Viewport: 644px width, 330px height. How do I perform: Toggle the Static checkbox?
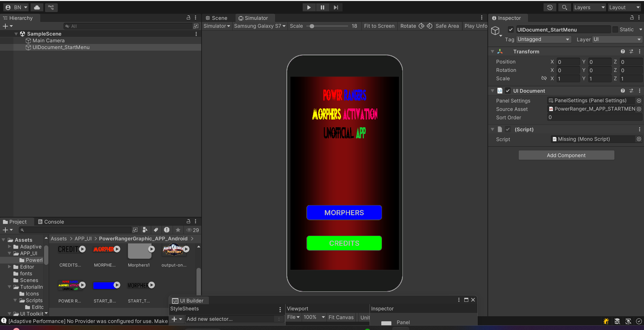pyautogui.click(x=615, y=30)
